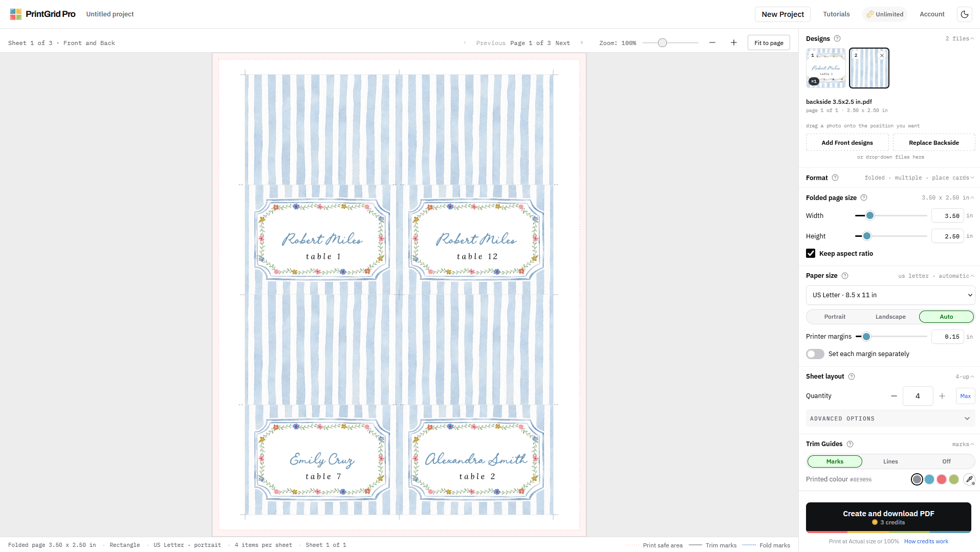Click the zoom slider handle
The width and height of the screenshot is (980, 552).
662,42
